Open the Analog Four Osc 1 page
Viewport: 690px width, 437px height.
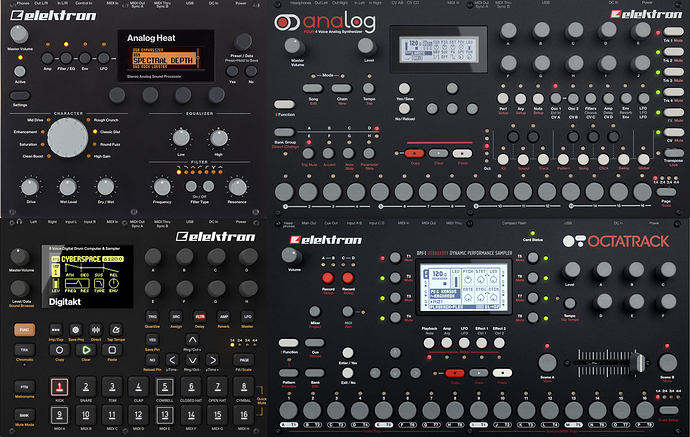[x=556, y=99]
